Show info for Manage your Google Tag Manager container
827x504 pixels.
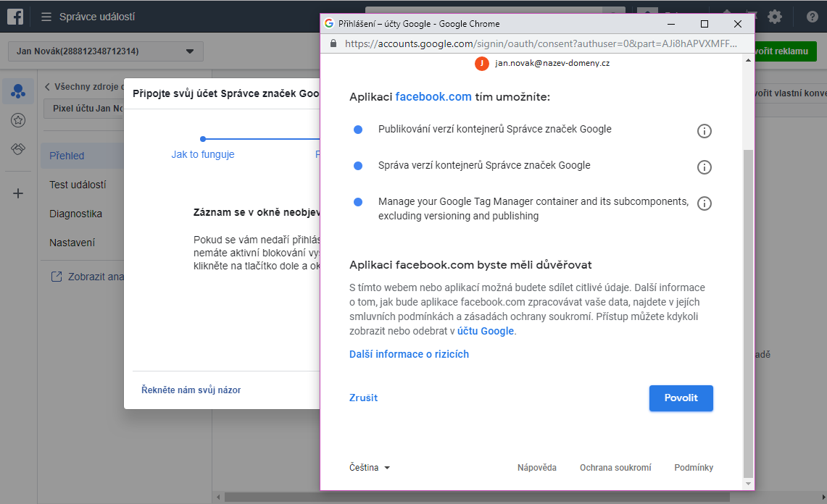pyautogui.click(x=704, y=203)
